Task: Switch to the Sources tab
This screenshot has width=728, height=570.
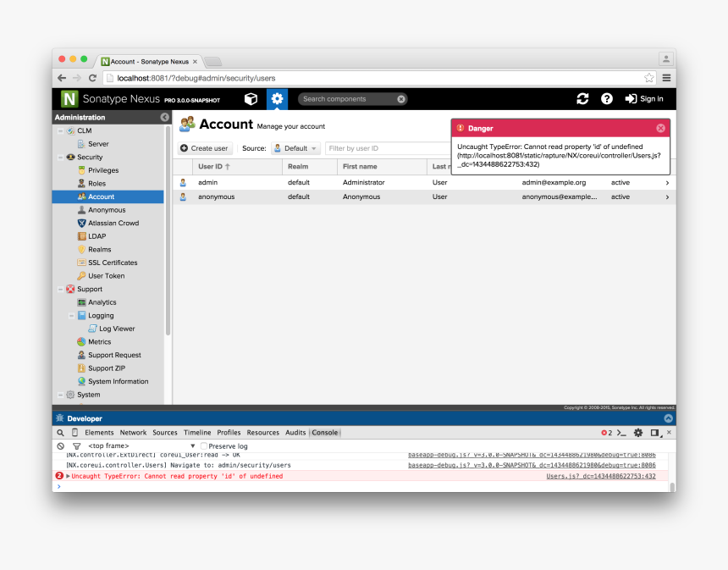Action: click(165, 433)
